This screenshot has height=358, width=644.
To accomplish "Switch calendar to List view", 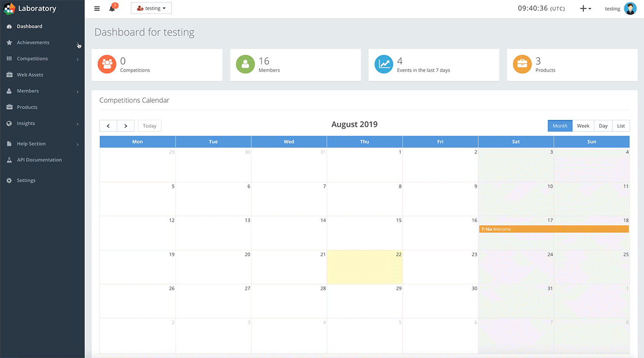I will pyautogui.click(x=621, y=126).
